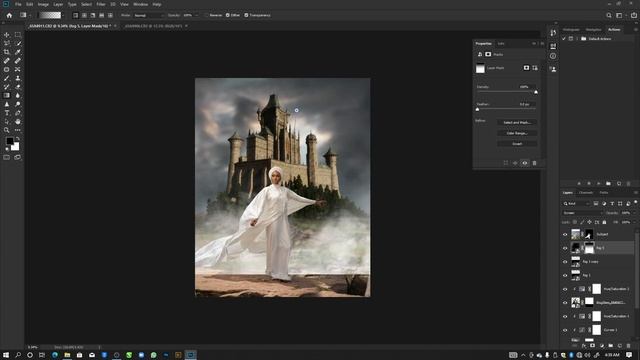Open the Windows Start button
640x360 pixels.
(x=6, y=355)
